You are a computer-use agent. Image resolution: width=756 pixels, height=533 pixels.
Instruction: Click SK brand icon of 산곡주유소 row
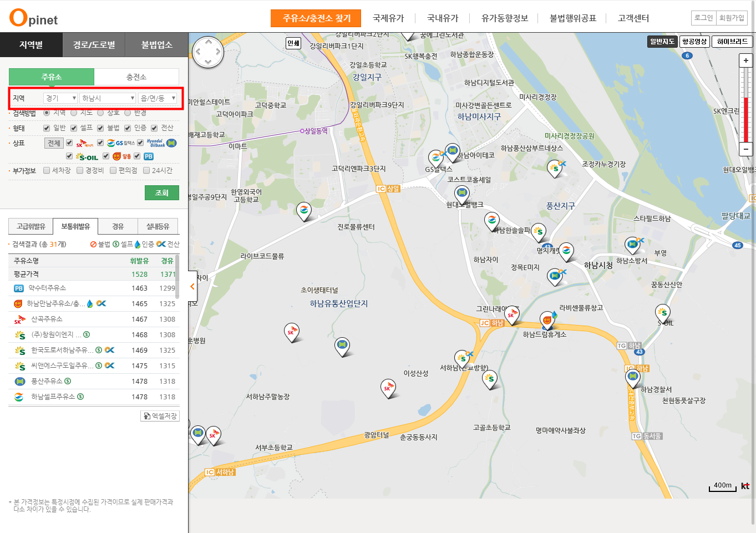(19, 319)
